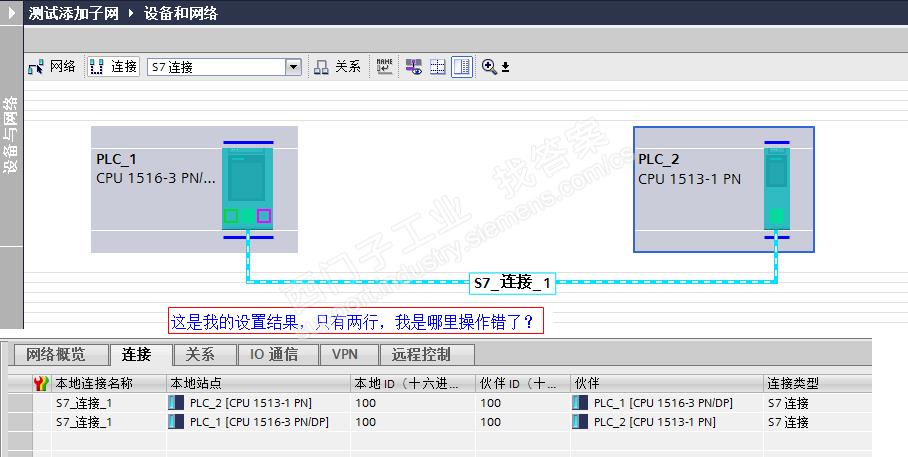The image size is (908, 457).
Task: Open the S7 连接 connection type dropdown
Action: 294,67
